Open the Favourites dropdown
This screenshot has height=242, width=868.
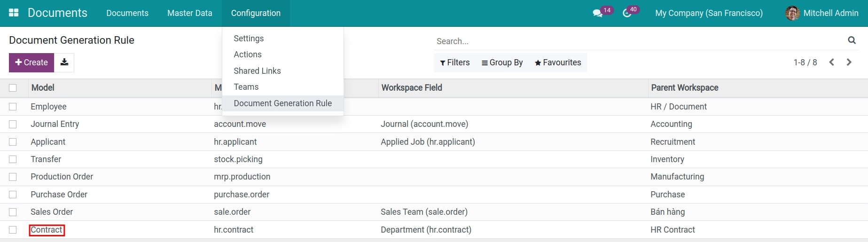coord(558,62)
